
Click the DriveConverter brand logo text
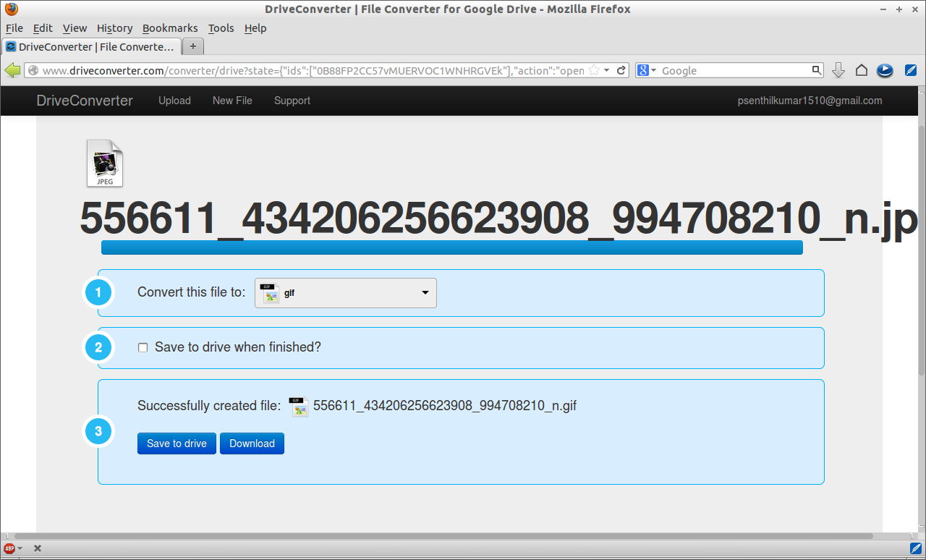(85, 101)
